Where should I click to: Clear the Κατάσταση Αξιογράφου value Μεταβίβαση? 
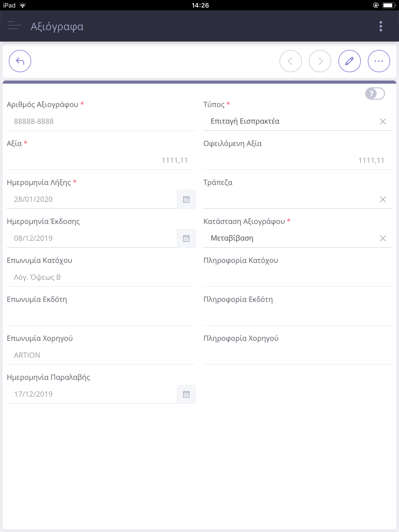383,238
